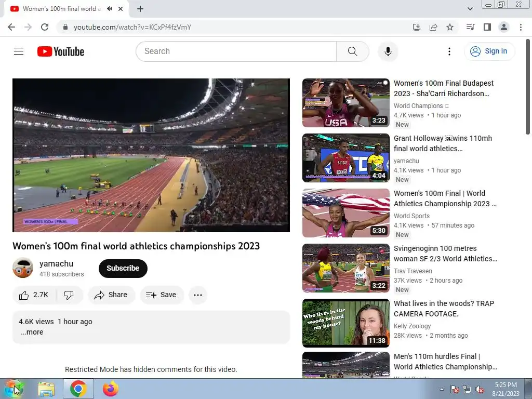
Task: Open YouTube settings three-dot menu
Action: coord(449,51)
